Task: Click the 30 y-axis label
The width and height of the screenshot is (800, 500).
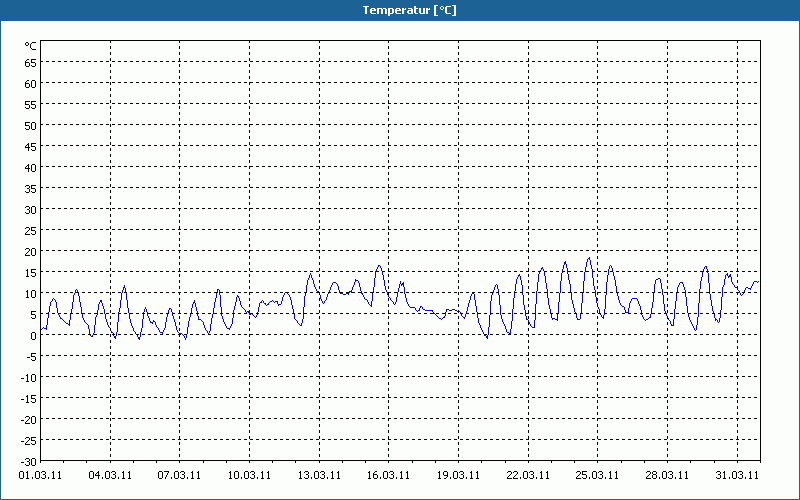Action: tap(31, 210)
